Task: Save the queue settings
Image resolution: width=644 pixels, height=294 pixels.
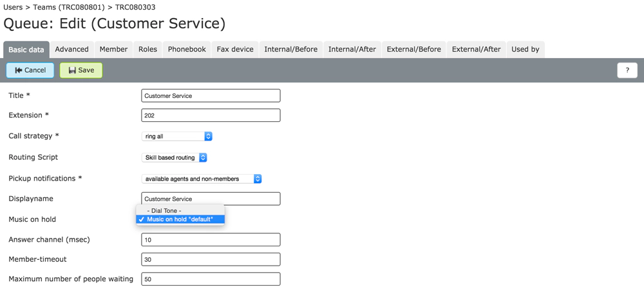Action: point(81,70)
